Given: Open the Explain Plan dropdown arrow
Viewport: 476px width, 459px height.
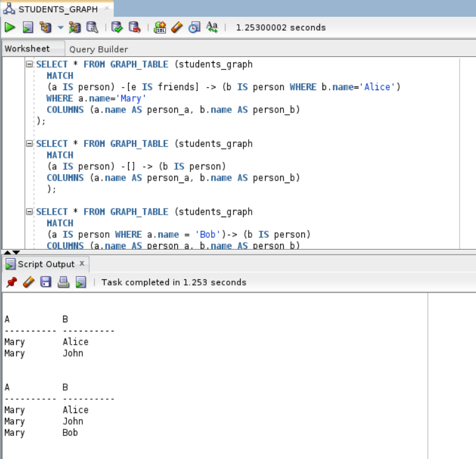Looking at the screenshot, I should coord(60,27).
